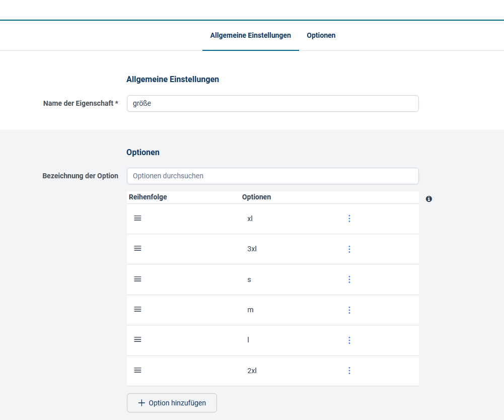Click the drag handle for option xl
The image size is (504, 420).
click(137, 219)
